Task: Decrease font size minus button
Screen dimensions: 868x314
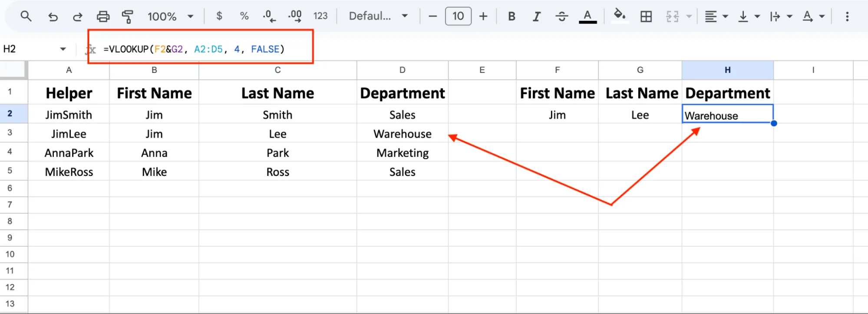Action: click(x=432, y=17)
